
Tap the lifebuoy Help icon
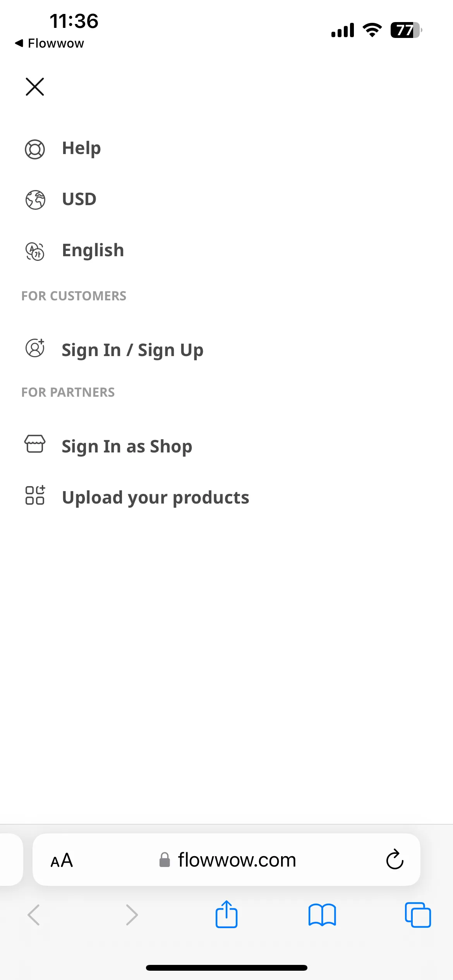click(x=35, y=149)
